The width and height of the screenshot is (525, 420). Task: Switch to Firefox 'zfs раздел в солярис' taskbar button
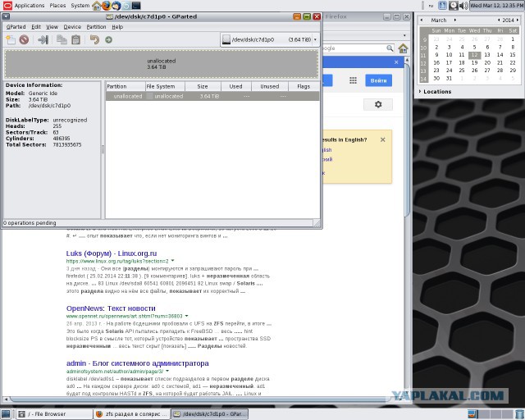click(x=131, y=414)
